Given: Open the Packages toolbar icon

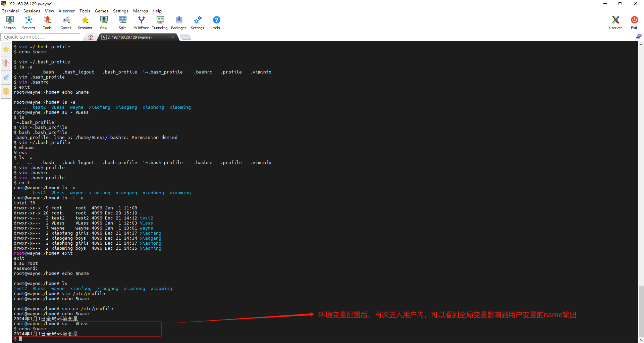Looking at the screenshot, I should pyautogui.click(x=179, y=23).
